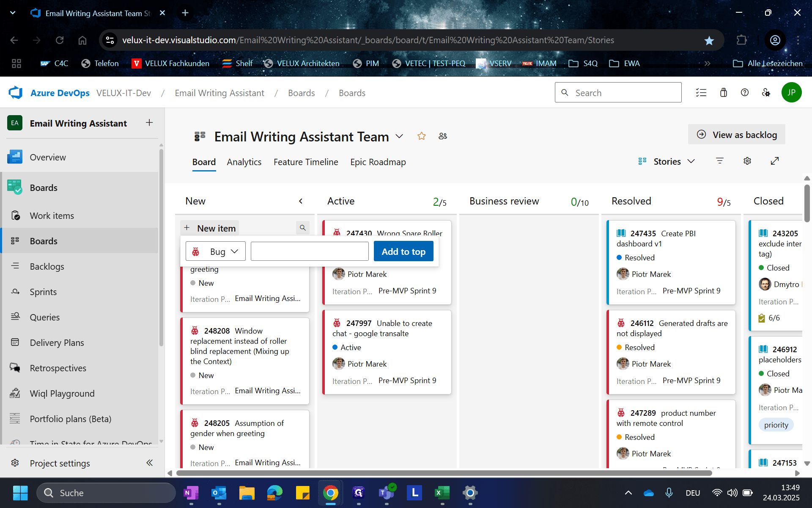Open team members icon next to star

[x=443, y=136]
